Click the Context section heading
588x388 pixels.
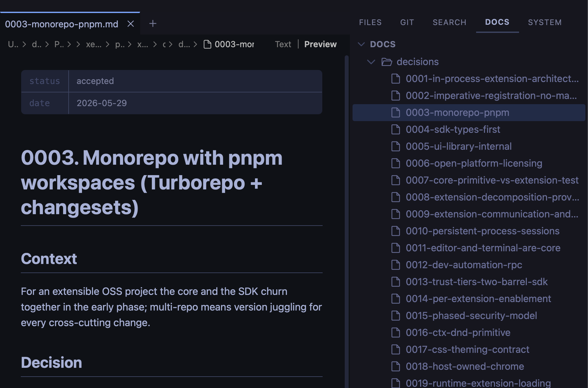[x=49, y=259]
